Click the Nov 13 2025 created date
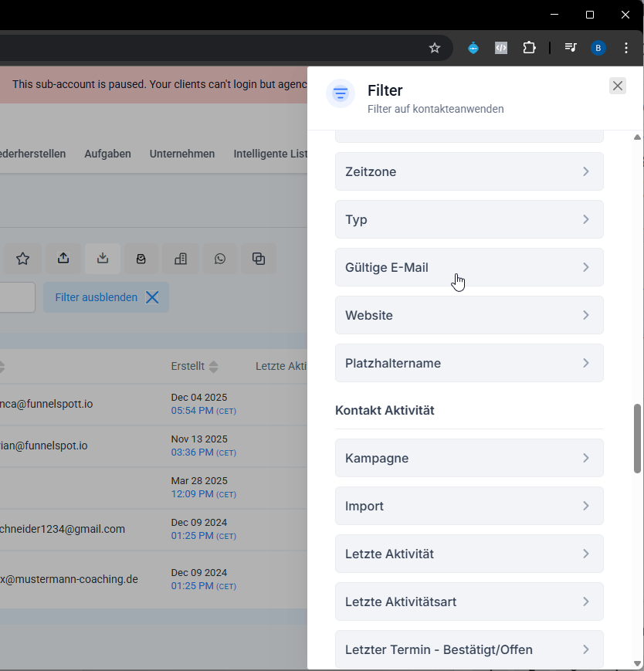Screen dimensions: 644x671 tap(199, 439)
